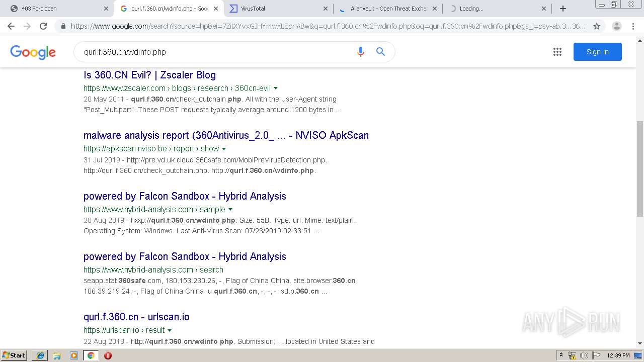Open the Chrome profile avatar

tap(617, 26)
